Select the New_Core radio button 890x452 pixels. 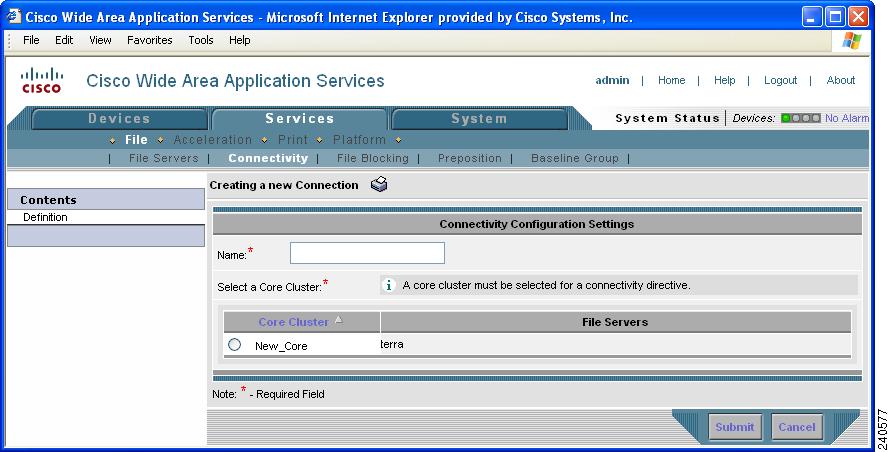tap(234, 345)
